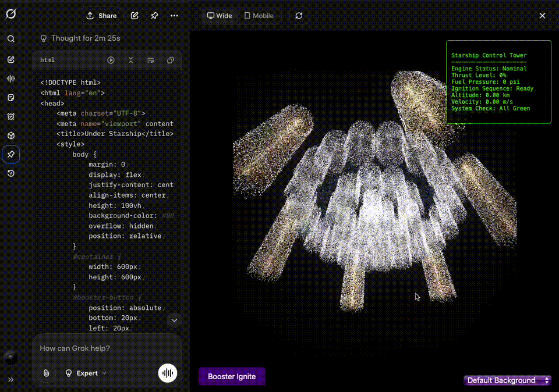The image size is (559, 392).
Task: Open the three-dot more options menu
Action: [x=174, y=16]
